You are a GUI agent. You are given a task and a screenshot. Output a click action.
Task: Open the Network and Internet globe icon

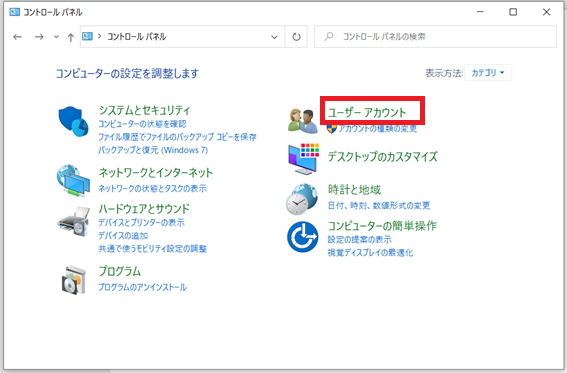73,180
